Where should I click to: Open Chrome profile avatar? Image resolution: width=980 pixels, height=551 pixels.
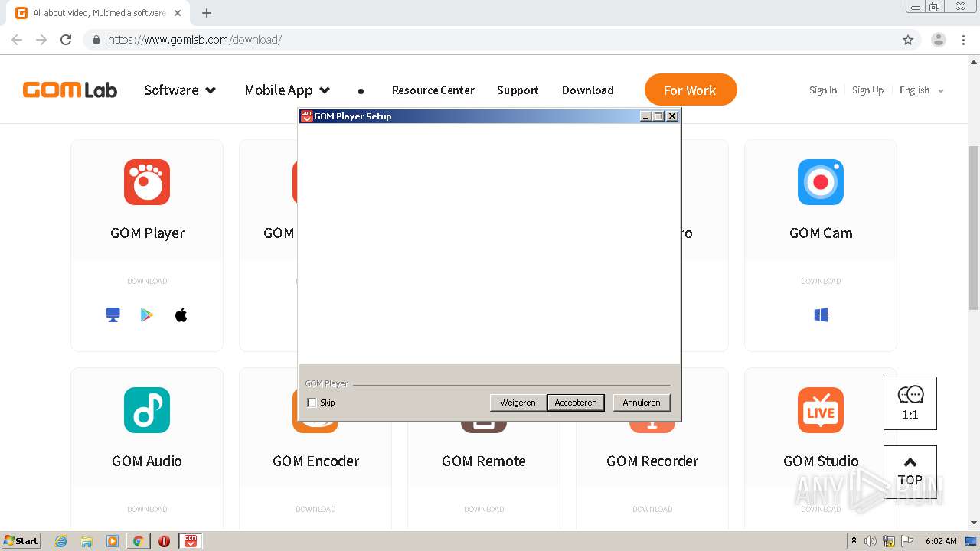coord(939,40)
